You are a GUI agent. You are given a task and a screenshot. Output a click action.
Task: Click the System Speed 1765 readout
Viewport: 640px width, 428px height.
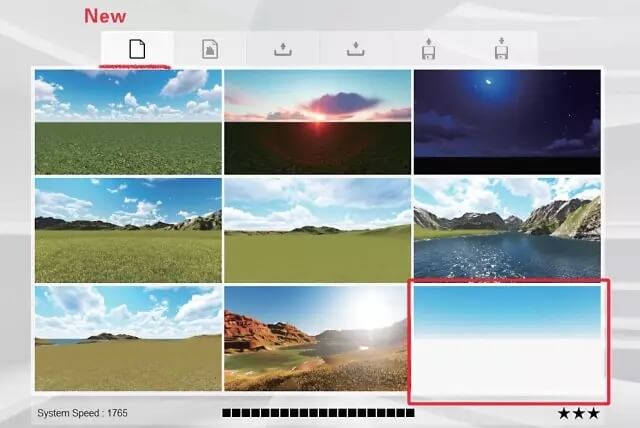coord(82,413)
